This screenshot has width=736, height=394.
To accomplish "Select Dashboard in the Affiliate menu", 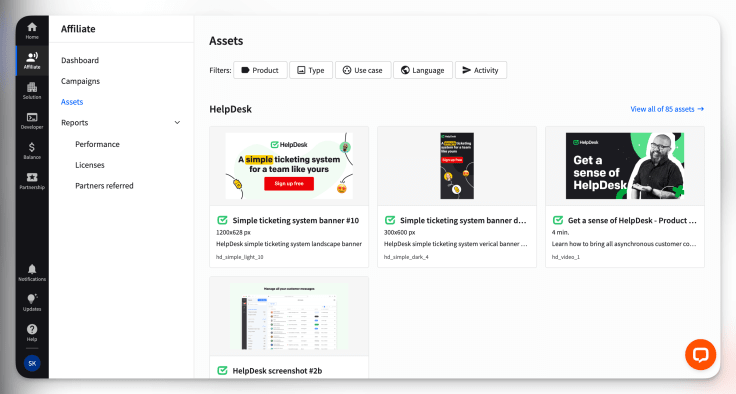I will (80, 60).
